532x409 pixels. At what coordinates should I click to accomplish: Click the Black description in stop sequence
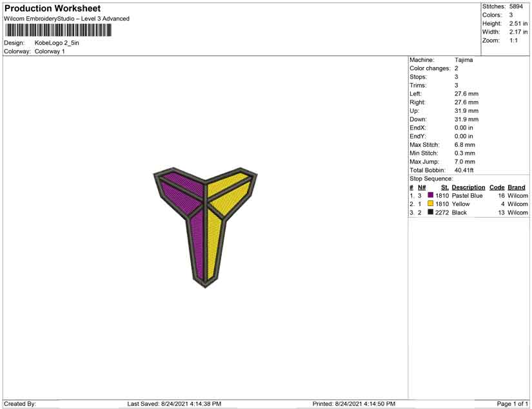[459, 213]
